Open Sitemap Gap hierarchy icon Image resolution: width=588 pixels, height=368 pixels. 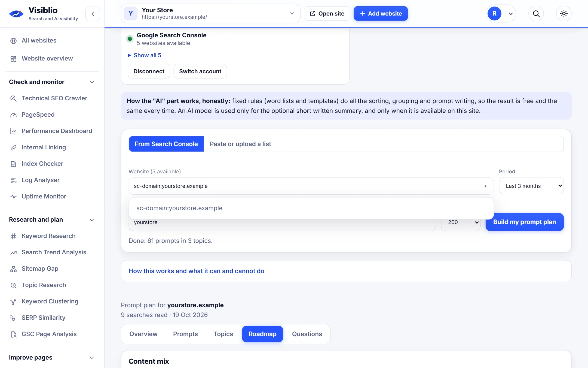click(x=13, y=269)
